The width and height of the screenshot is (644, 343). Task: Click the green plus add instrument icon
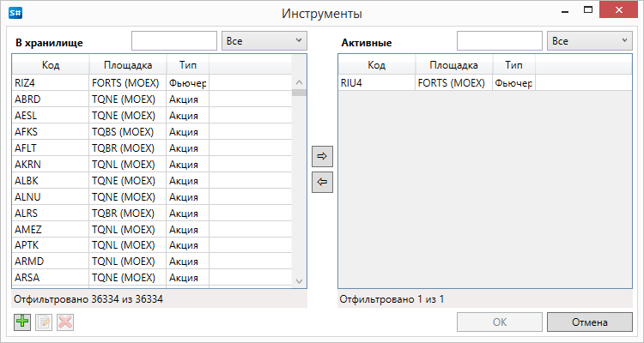[x=22, y=322]
